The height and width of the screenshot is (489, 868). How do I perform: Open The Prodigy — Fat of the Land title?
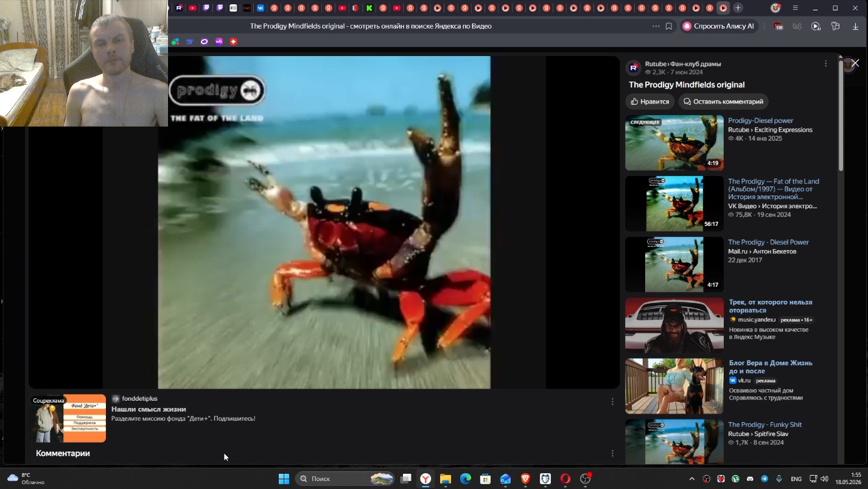pos(773,189)
